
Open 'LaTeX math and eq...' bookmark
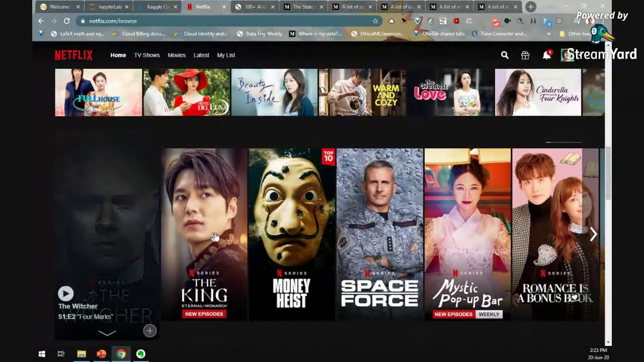click(78, 34)
